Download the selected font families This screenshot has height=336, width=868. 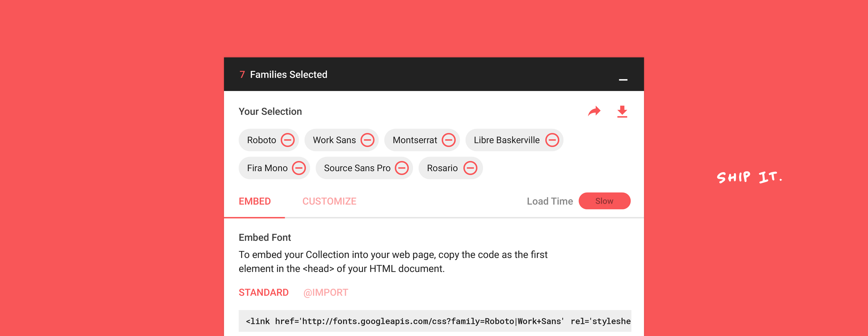pyautogui.click(x=622, y=112)
